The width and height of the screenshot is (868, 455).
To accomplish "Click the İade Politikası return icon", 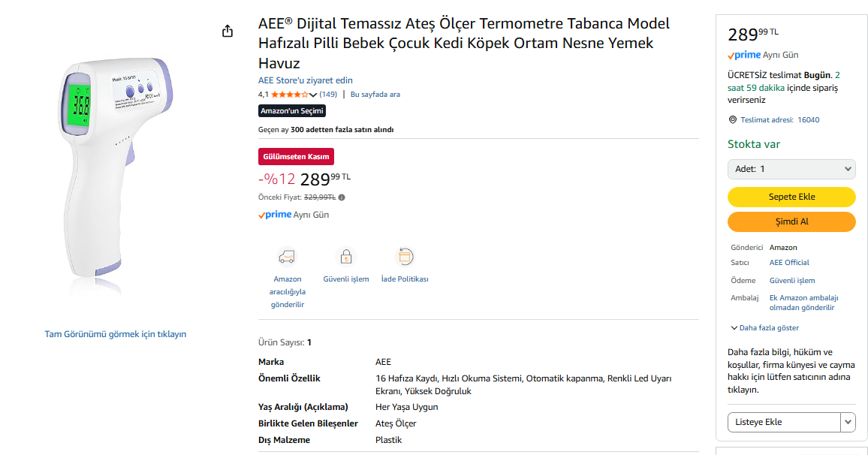I will [x=405, y=257].
